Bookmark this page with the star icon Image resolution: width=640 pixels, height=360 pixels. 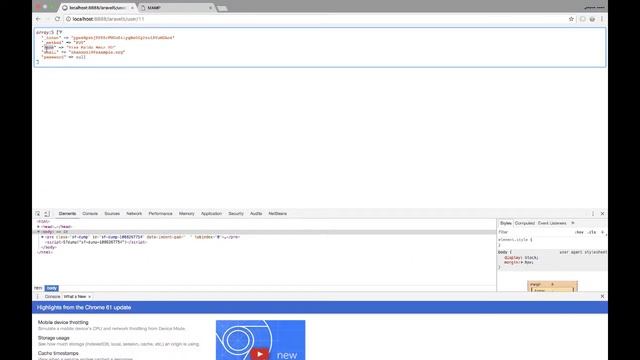(571, 19)
